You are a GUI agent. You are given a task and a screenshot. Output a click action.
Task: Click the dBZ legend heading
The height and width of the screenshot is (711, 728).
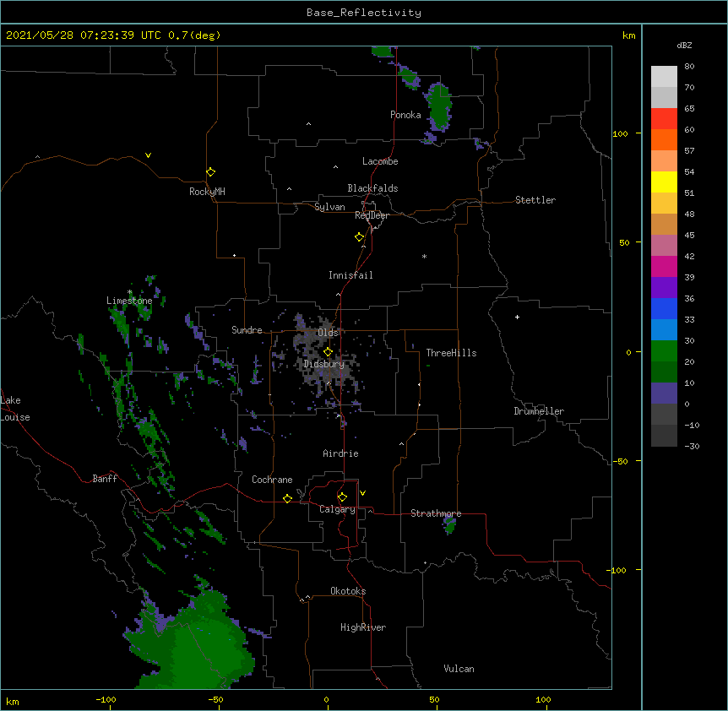684,45
